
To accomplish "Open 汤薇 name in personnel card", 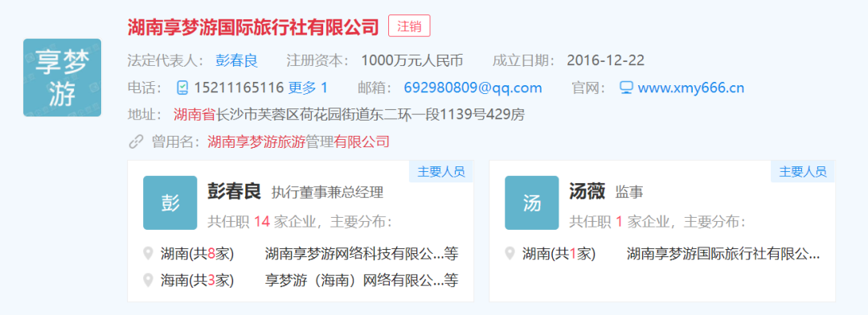I will pyautogui.click(x=587, y=191).
